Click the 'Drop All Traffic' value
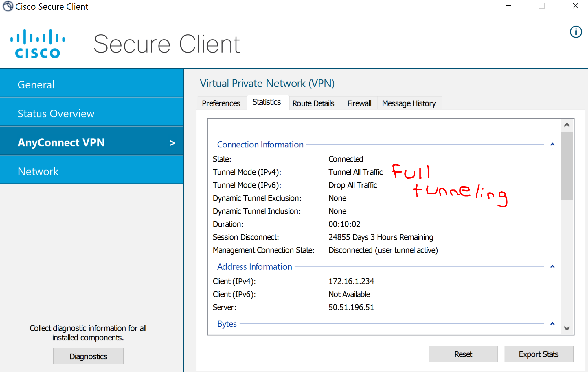This screenshot has width=588, height=372. click(353, 185)
